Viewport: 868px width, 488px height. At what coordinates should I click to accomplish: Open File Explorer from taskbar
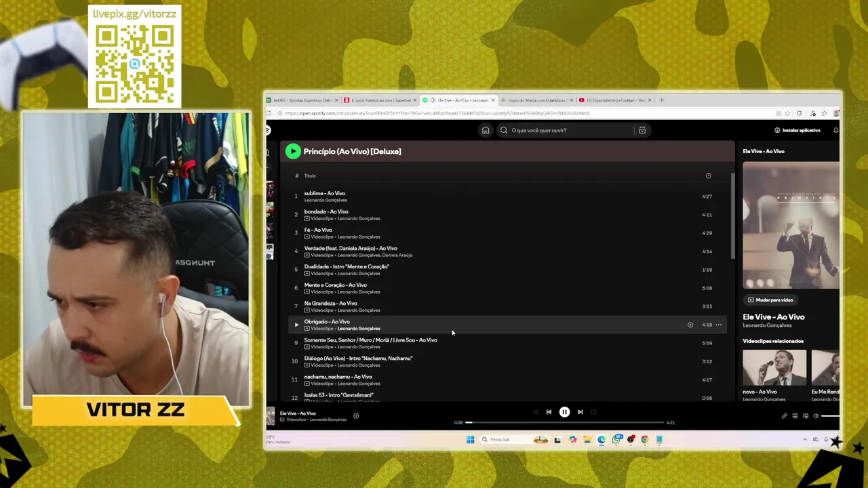point(587,439)
